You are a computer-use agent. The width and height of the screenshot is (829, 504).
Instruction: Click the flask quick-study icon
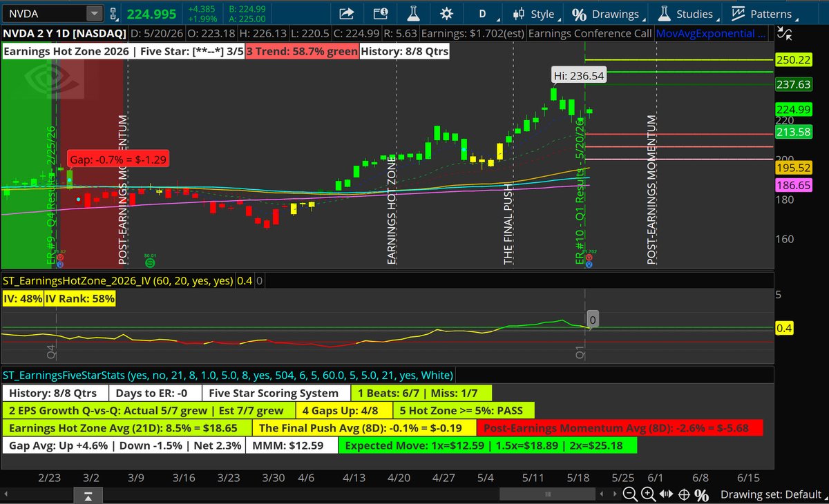pyautogui.click(x=414, y=14)
